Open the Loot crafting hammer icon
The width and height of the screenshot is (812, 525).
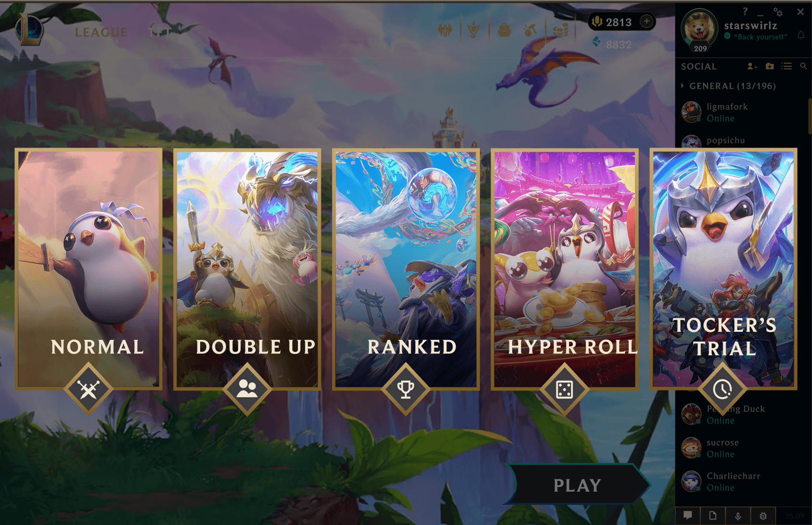531,31
